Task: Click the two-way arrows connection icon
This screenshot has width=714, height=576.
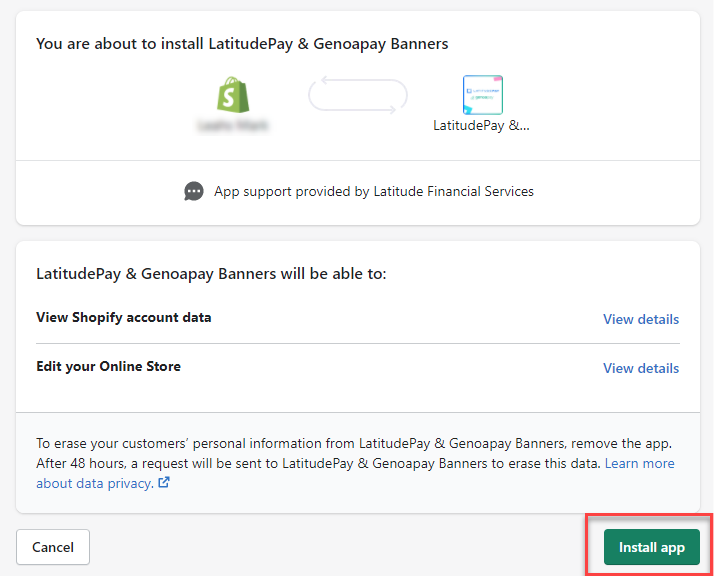Action: 358,95
